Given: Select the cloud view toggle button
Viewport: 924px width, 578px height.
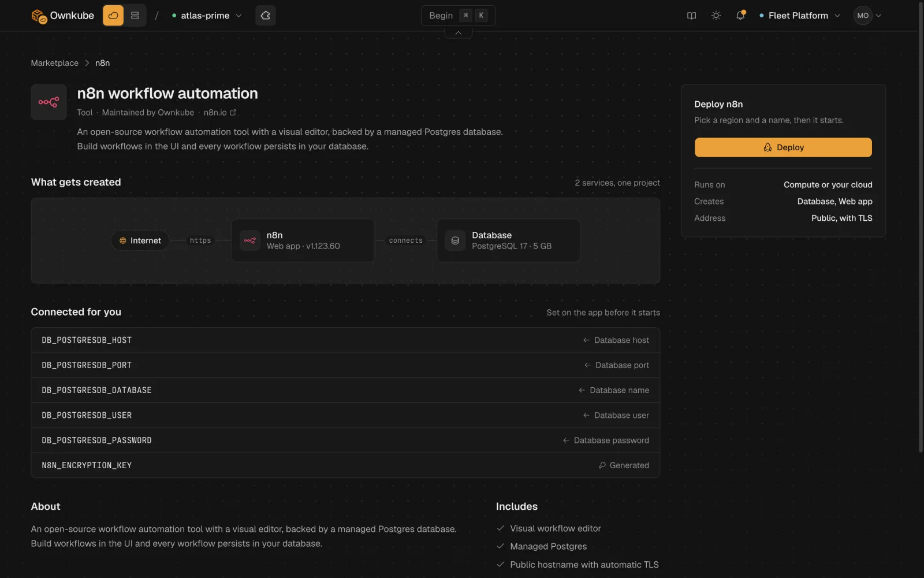Looking at the screenshot, I should coord(113,16).
